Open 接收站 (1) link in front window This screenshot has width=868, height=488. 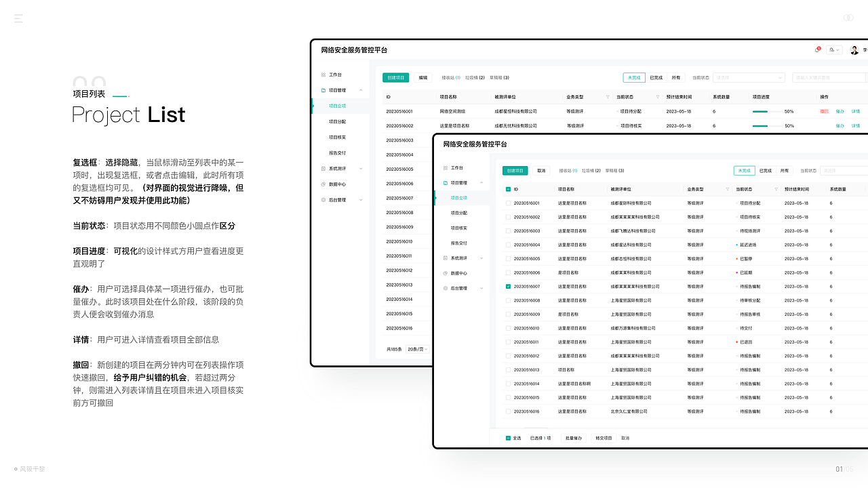coord(568,171)
